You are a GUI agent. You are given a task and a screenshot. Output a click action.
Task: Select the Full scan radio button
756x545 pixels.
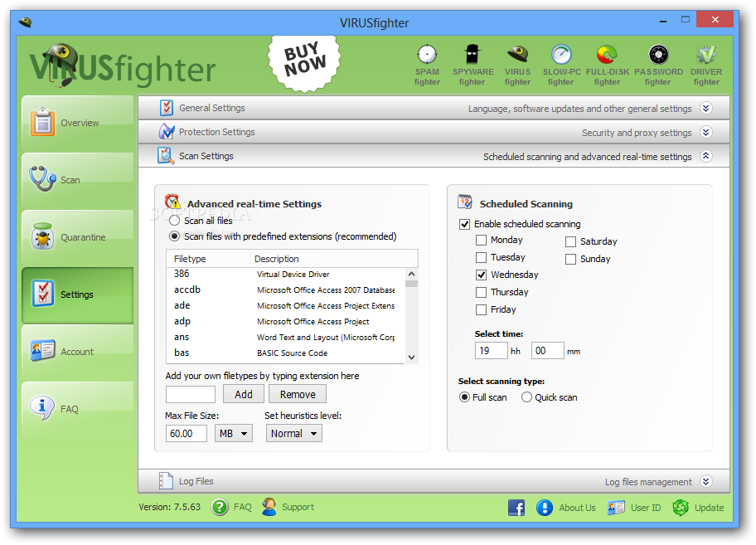pos(464,397)
